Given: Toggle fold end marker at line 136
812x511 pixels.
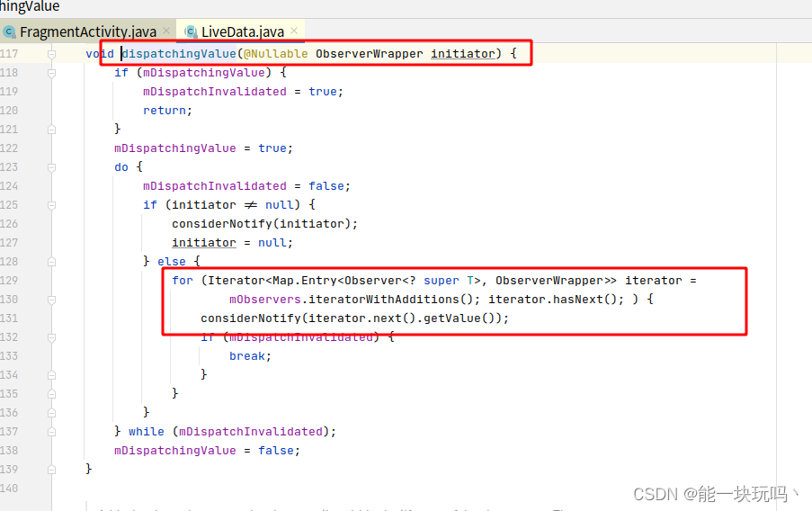Looking at the screenshot, I should 51,413.
